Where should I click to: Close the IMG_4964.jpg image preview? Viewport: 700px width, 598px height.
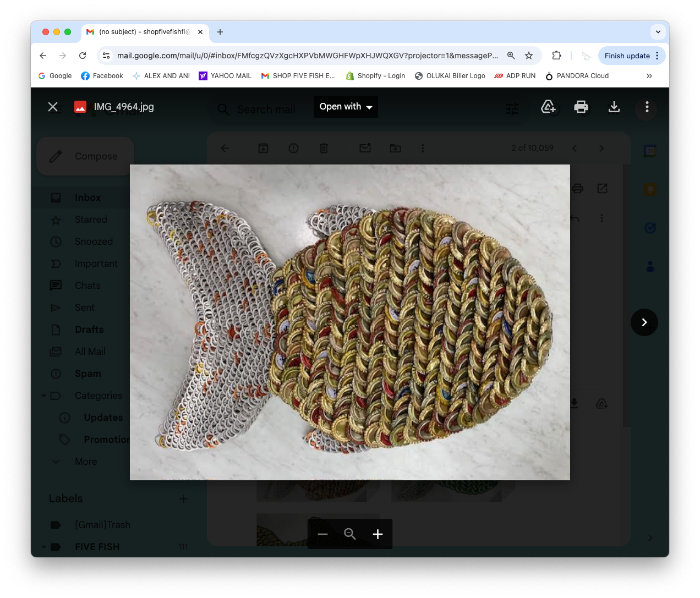pos(53,107)
